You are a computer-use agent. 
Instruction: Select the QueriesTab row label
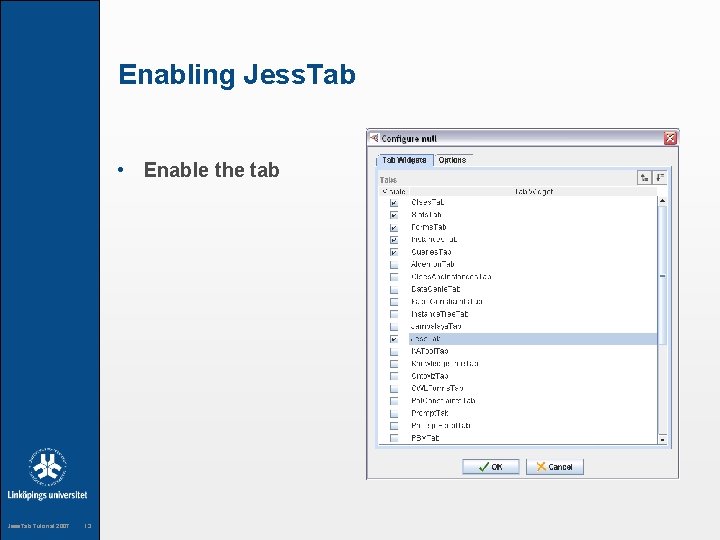coord(431,252)
